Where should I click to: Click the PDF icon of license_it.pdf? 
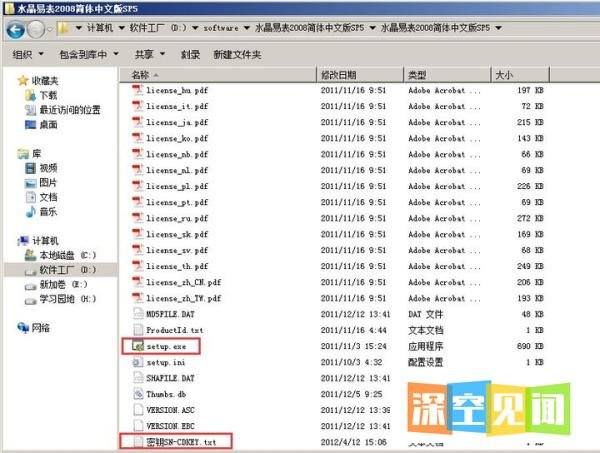(137, 106)
